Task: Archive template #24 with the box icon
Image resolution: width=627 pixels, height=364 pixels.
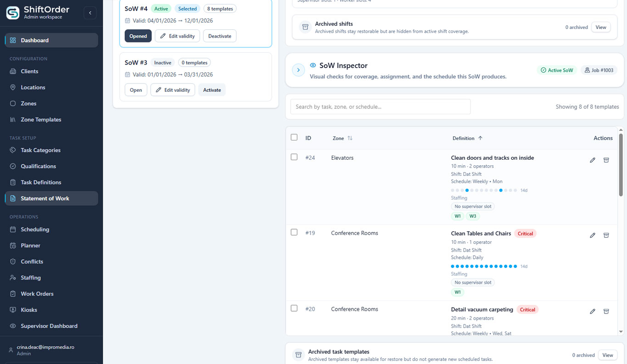Action: point(606,160)
